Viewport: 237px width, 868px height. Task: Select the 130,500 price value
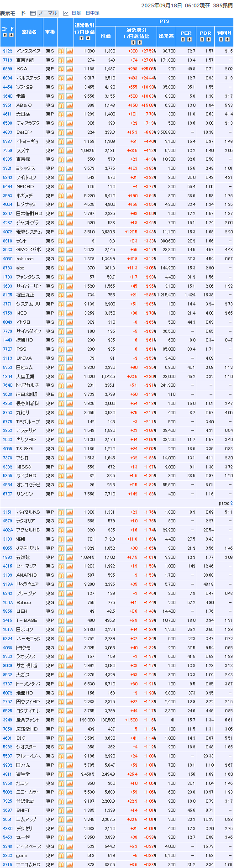108,720
